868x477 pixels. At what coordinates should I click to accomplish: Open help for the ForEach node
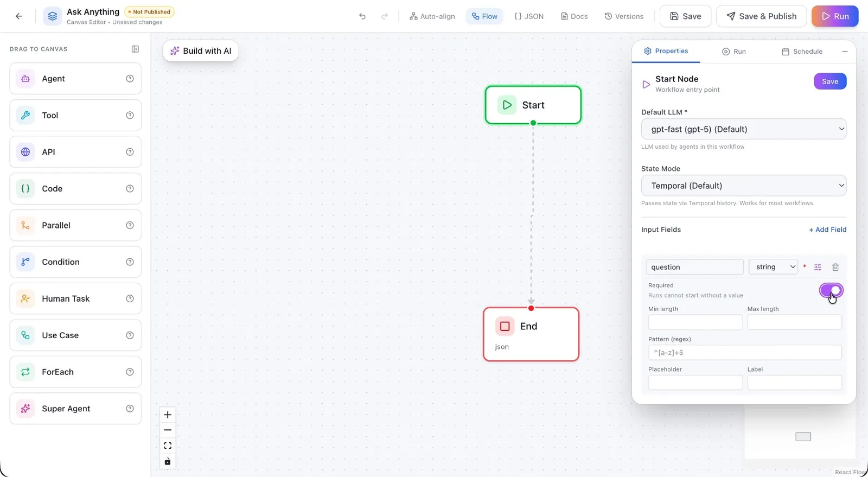130,372
